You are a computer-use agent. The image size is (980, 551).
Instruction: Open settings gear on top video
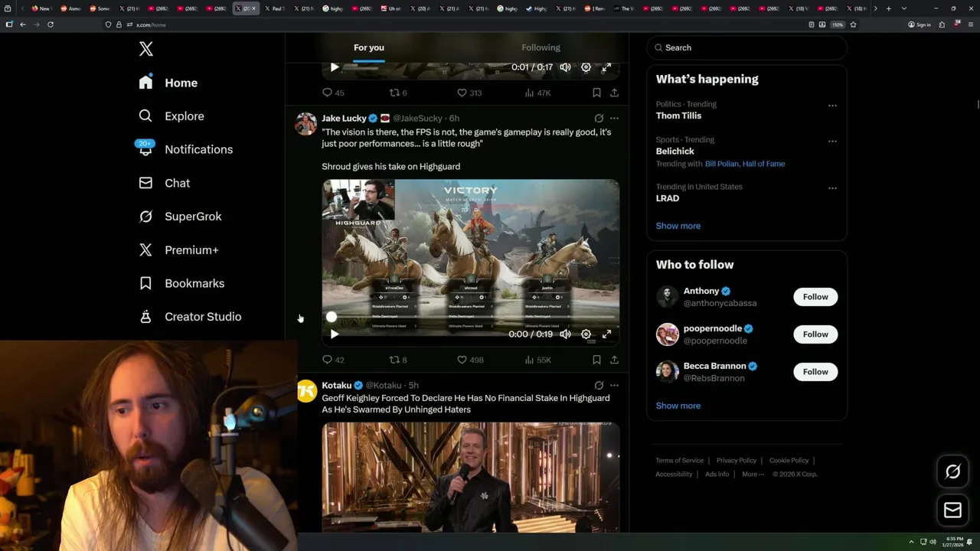(586, 67)
